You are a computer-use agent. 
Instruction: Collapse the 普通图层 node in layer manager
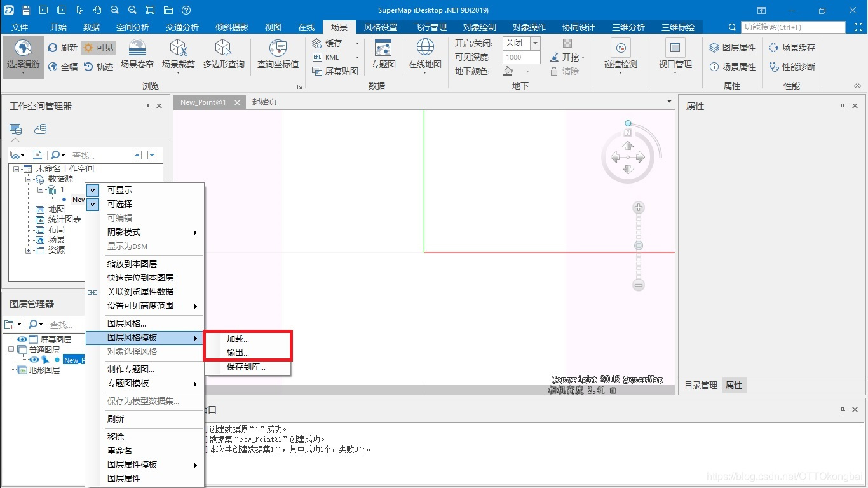pyautogui.click(x=10, y=349)
